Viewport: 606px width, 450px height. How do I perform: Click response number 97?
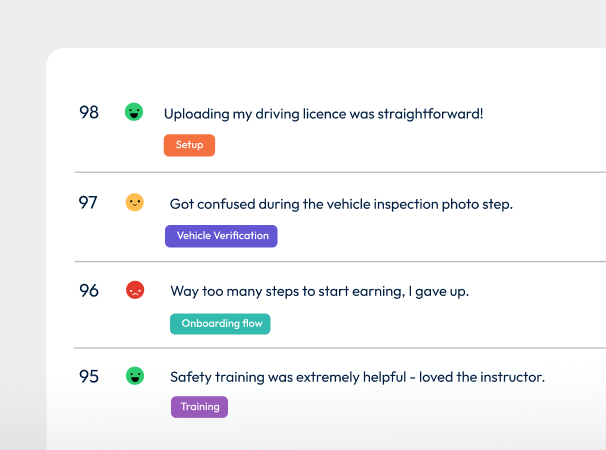coord(88,203)
